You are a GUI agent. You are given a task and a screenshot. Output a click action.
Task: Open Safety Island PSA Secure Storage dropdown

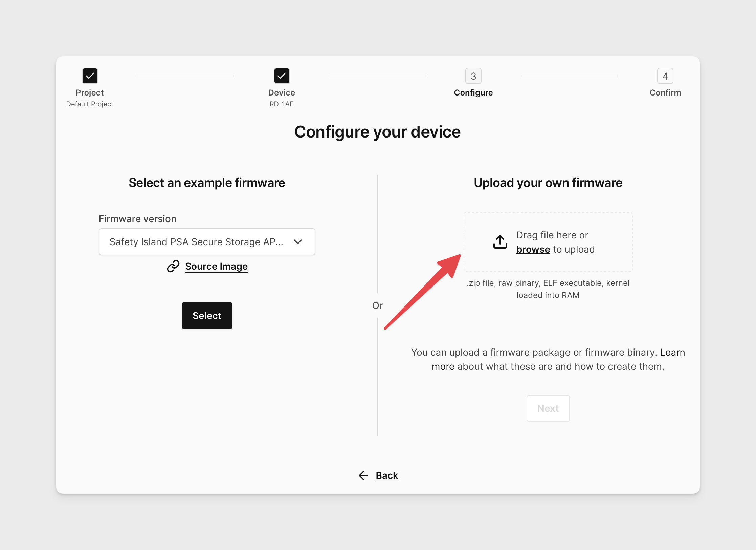[x=207, y=241]
